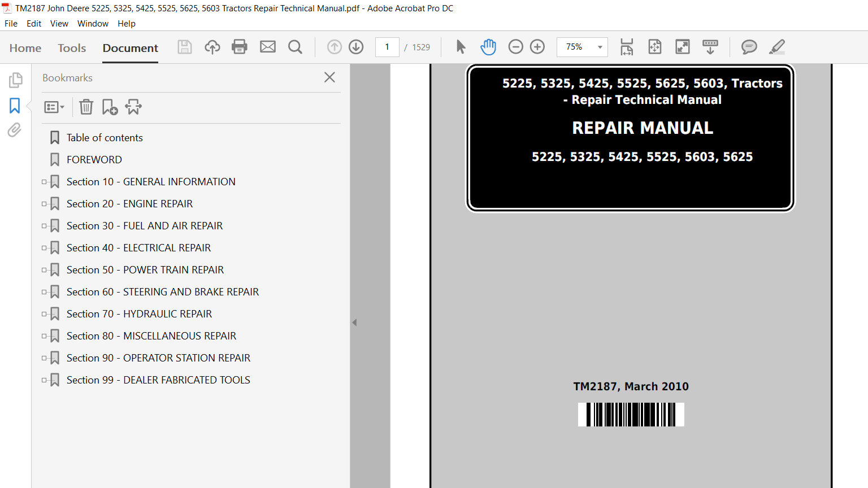Open the Help menu
The image size is (868, 488).
click(x=127, y=24)
